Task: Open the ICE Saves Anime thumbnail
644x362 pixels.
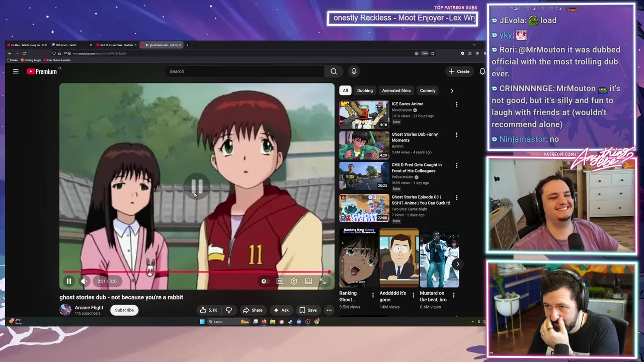Action: coord(364,115)
